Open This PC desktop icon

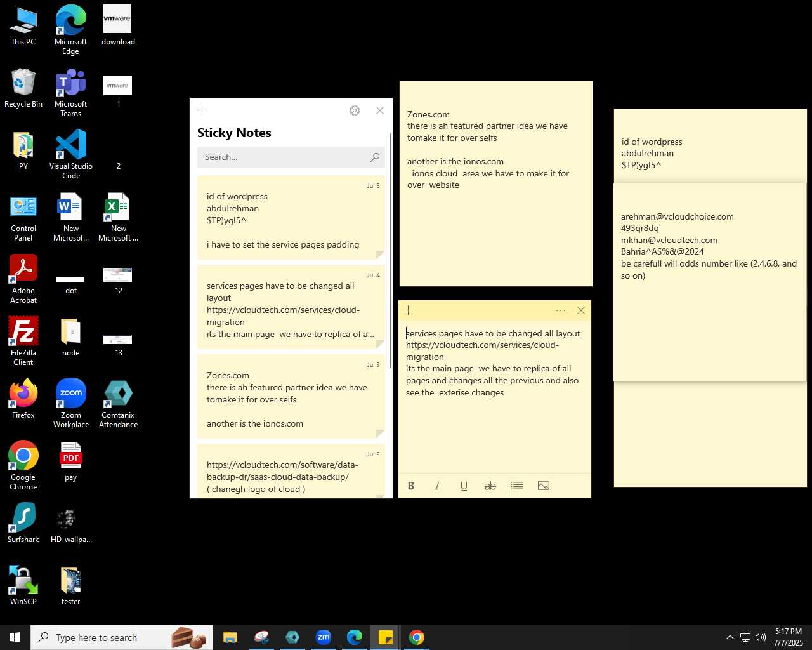(x=23, y=27)
